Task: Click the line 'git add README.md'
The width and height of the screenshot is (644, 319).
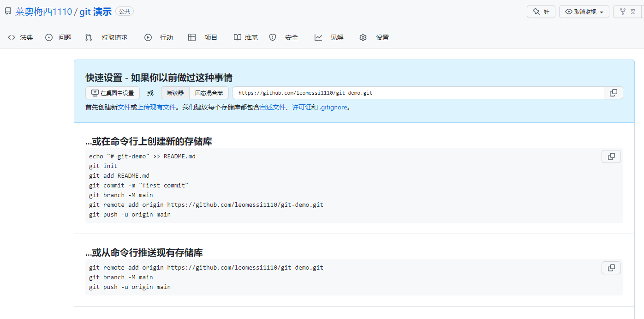Action: [x=119, y=175]
